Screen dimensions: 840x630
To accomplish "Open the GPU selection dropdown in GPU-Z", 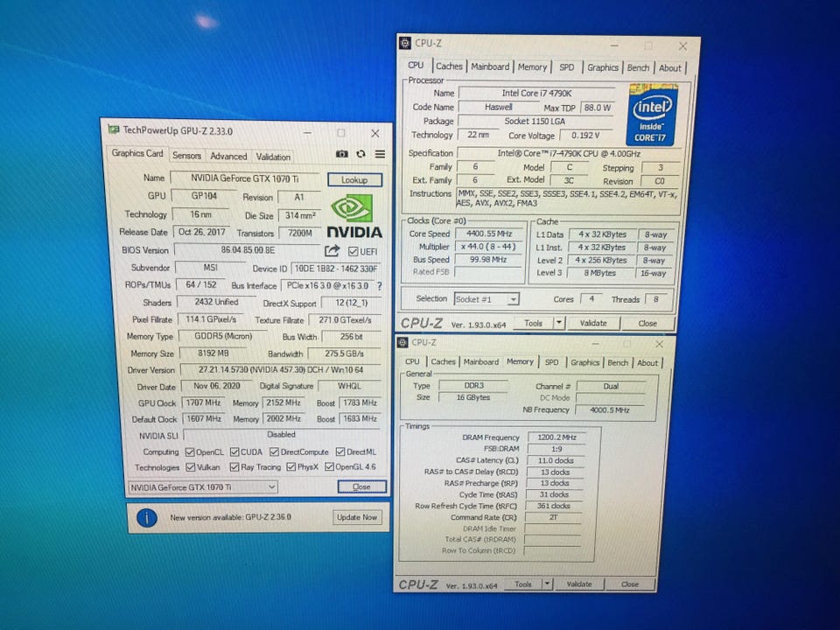I will pyautogui.click(x=203, y=487).
